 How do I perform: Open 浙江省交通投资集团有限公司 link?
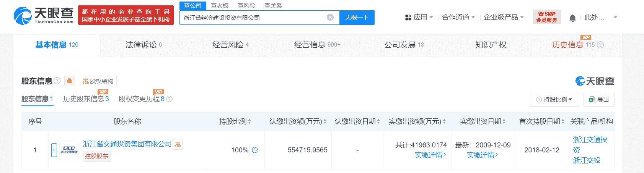coord(127,144)
